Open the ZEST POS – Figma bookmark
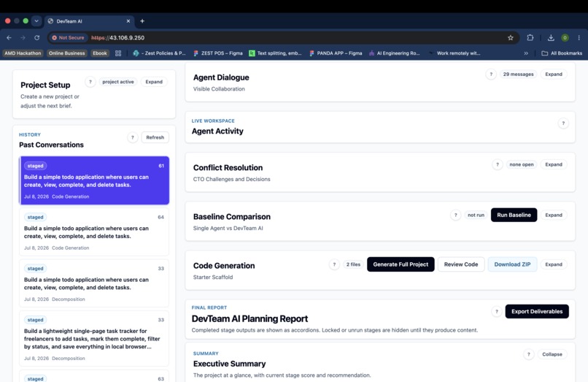Image resolution: width=588 pixels, height=382 pixels. (x=218, y=53)
